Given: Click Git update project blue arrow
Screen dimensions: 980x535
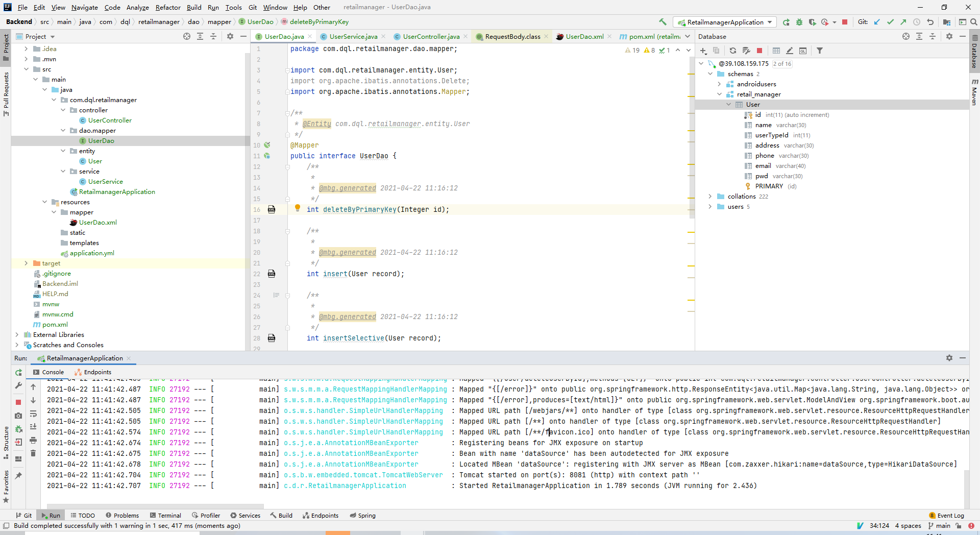Looking at the screenshot, I should coord(877,22).
